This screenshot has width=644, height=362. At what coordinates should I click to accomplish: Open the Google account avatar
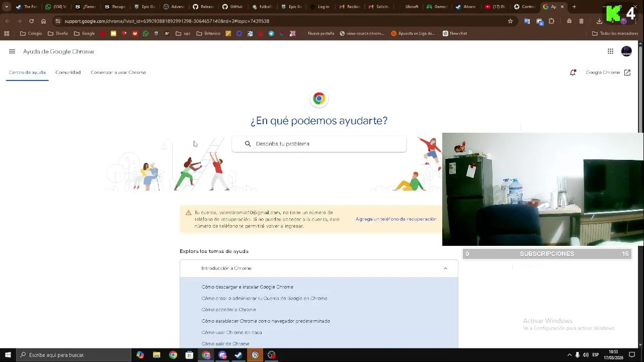pyautogui.click(x=626, y=51)
